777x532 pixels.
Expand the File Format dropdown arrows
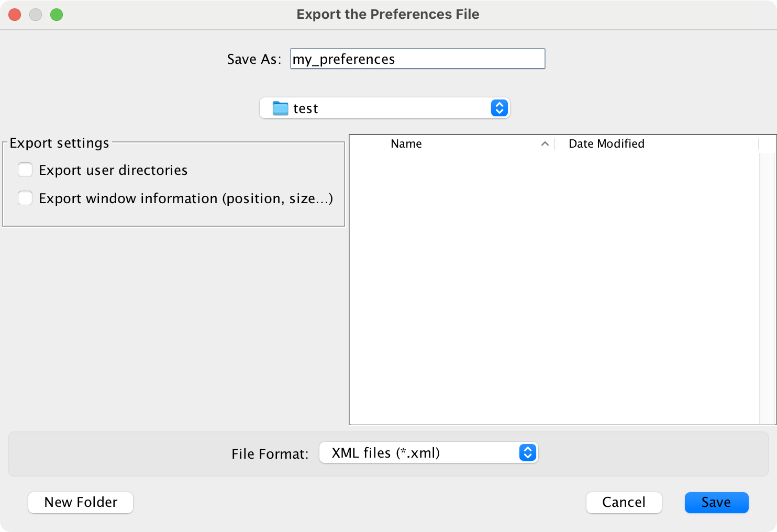[528, 452]
